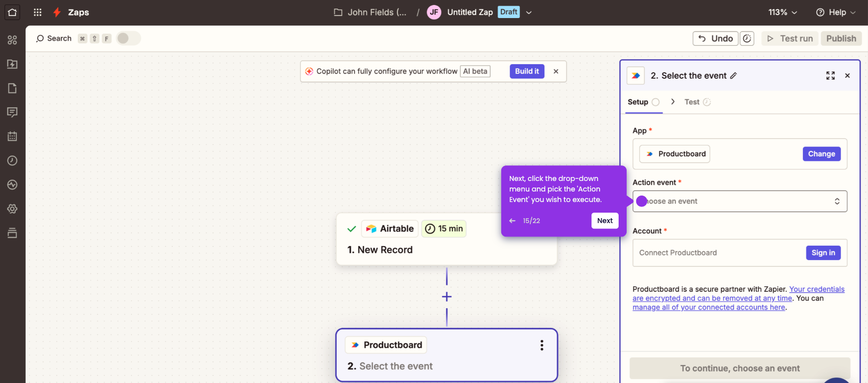The image size is (868, 383).
Task: Open the sidebar import zap icon
Action: point(13,64)
